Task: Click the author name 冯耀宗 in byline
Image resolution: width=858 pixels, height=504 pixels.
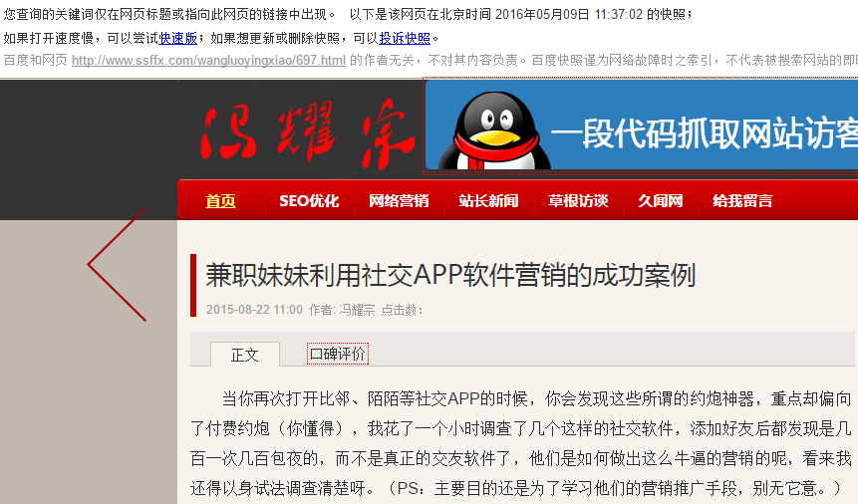Action: click(357, 310)
